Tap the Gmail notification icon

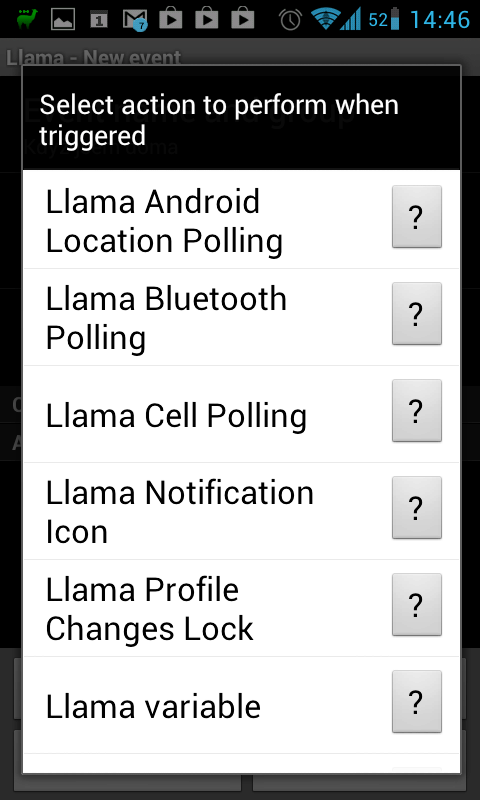point(135,20)
